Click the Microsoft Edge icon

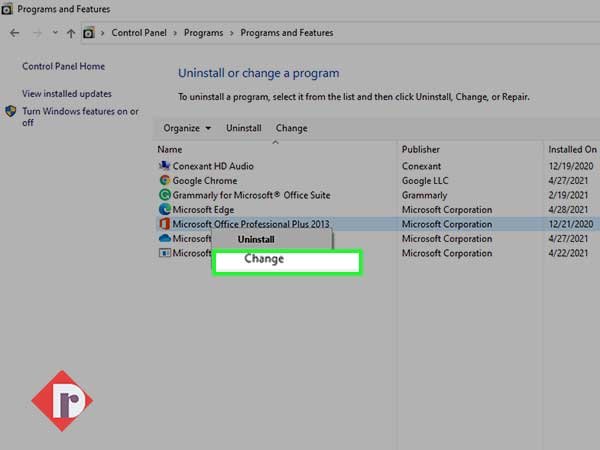coord(165,209)
